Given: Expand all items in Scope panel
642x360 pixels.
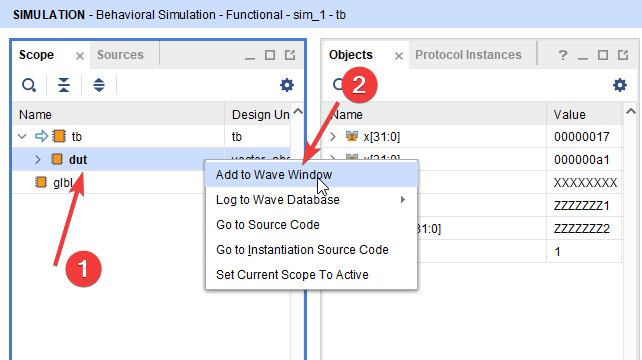Looking at the screenshot, I should point(99,85).
